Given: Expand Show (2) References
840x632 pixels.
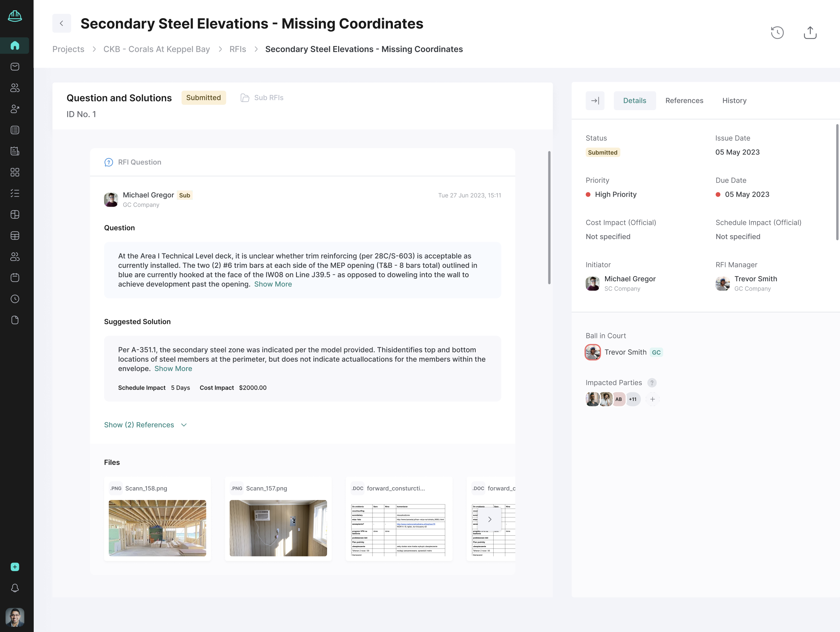Looking at the screenshot, I should coord(146,425).
